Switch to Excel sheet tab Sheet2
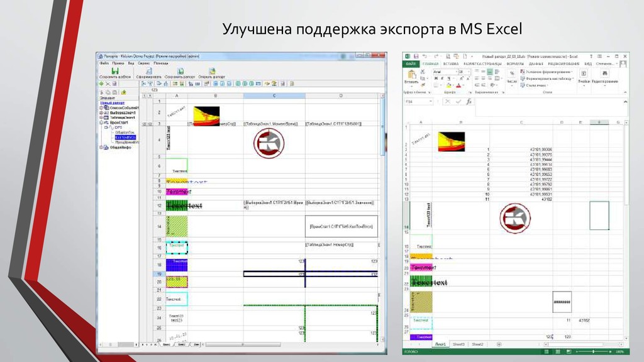The height and width of the screenshot is (362, 644). 477,344
